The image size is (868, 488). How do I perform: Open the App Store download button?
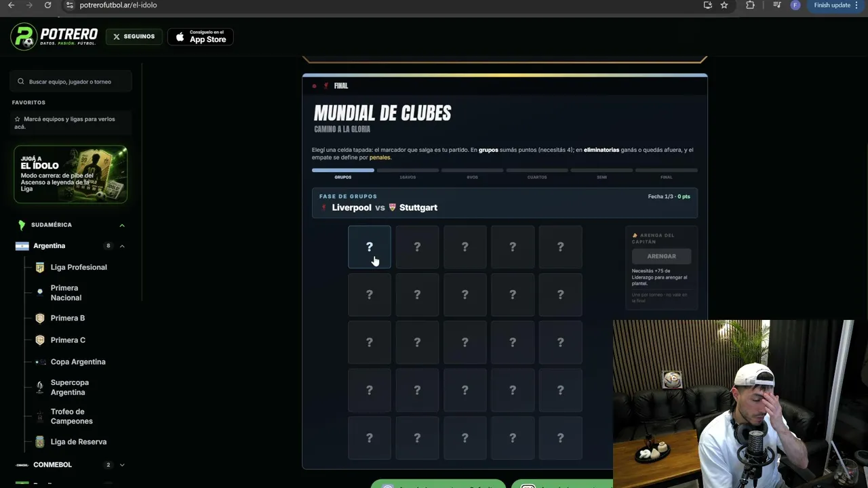pyautogui.click(x=201, y=37)
